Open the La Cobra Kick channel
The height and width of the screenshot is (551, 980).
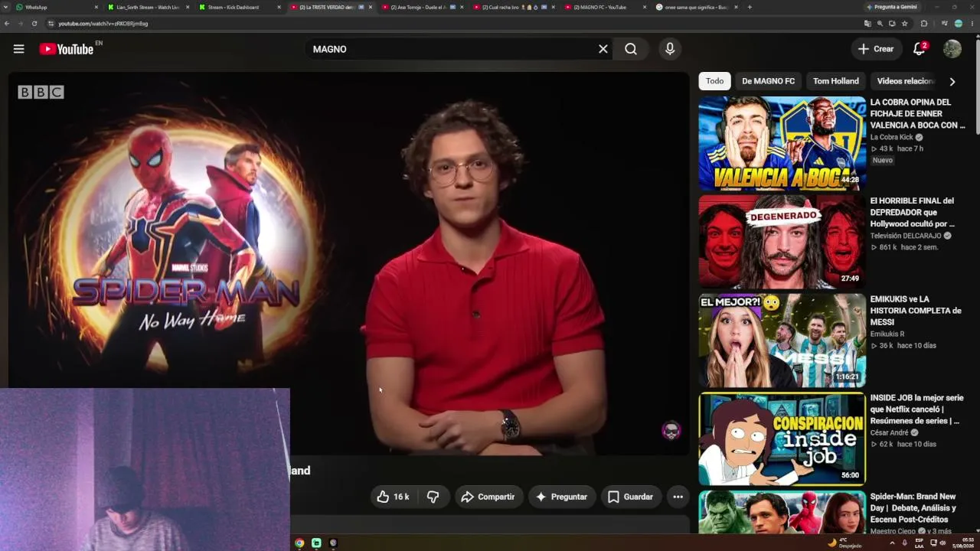pyautogui.click(x=892, y=138)
